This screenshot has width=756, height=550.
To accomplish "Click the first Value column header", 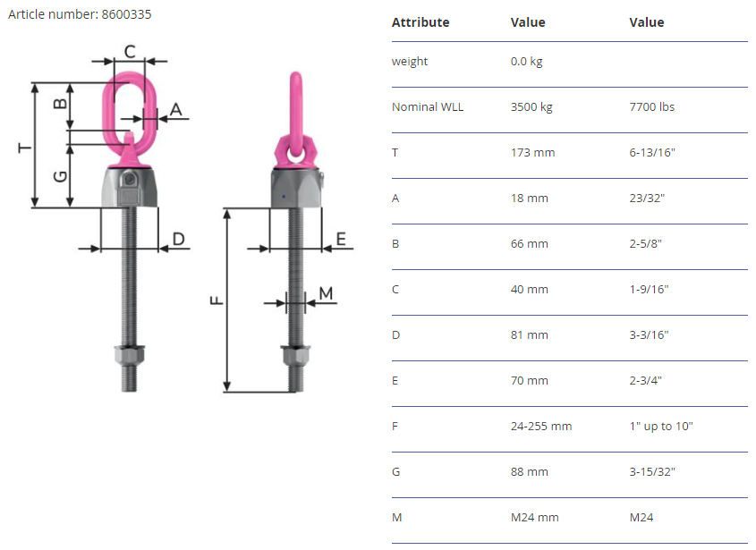I will [528, 22].
